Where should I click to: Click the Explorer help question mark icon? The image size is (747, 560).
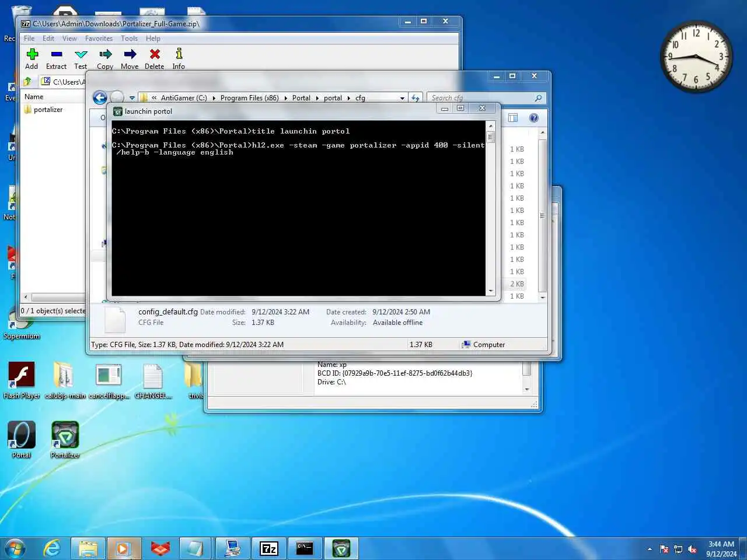click(x=533, y=118)
